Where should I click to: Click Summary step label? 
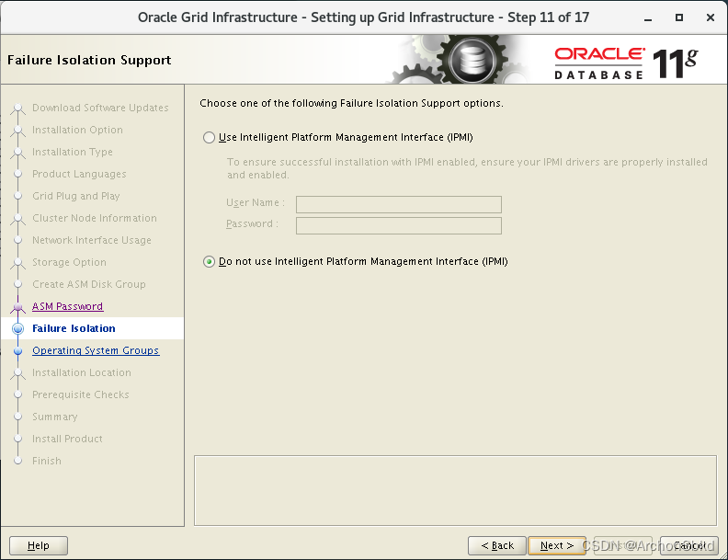coord(55,417)
